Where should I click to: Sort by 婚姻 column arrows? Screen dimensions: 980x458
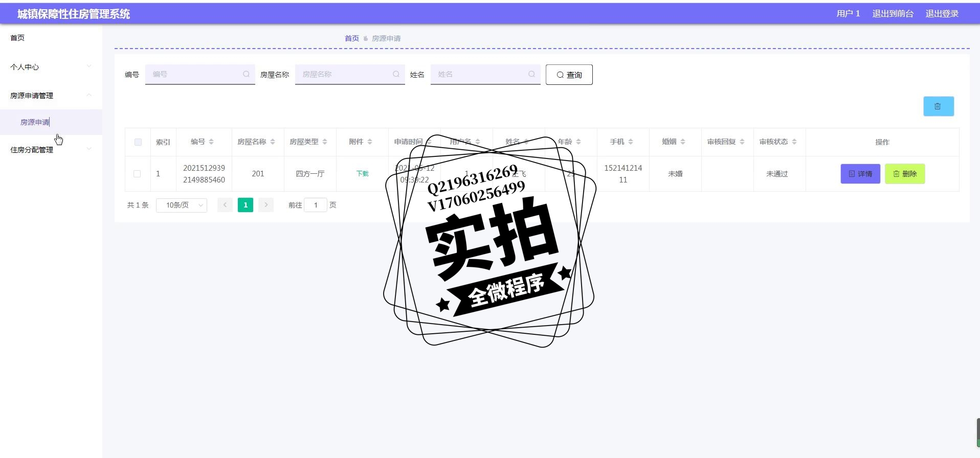tap(683, 142)
